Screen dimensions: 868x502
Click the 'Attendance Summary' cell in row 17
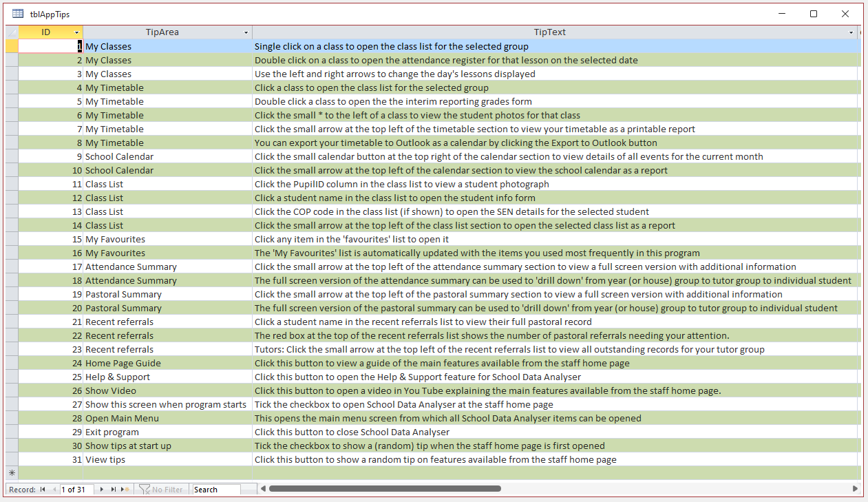pyautogui.click(x=168, y=266)
